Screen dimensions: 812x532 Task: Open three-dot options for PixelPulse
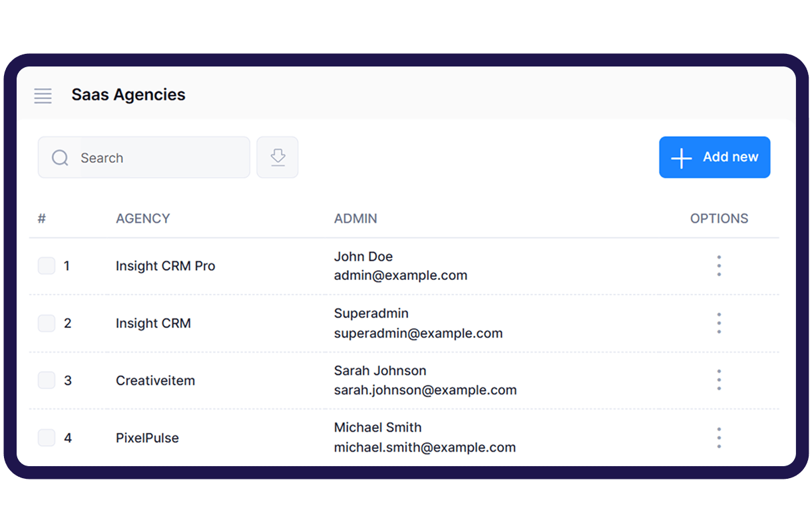(719, 438)
